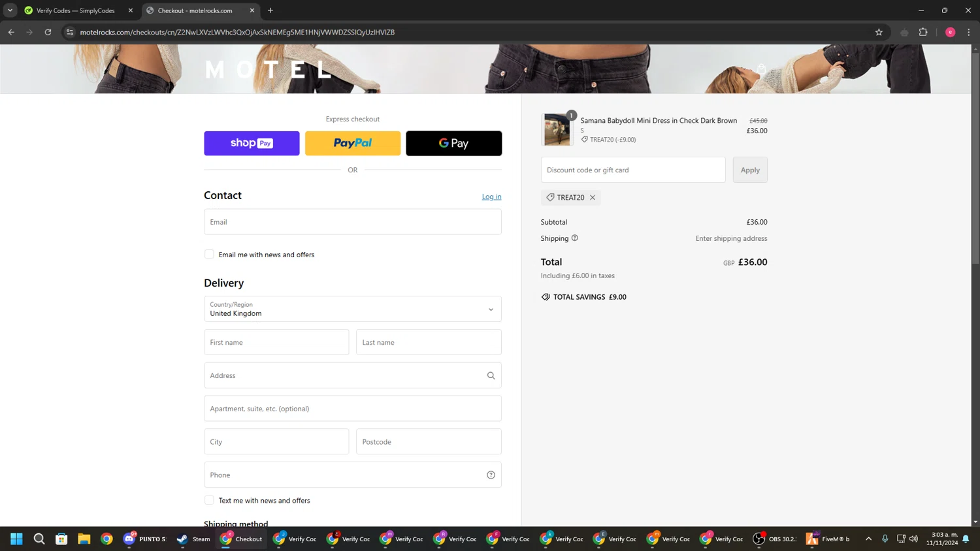Click the Shop Pay express checkout button
The height and width of the screenshot is (551, 980).
[252, 143]
